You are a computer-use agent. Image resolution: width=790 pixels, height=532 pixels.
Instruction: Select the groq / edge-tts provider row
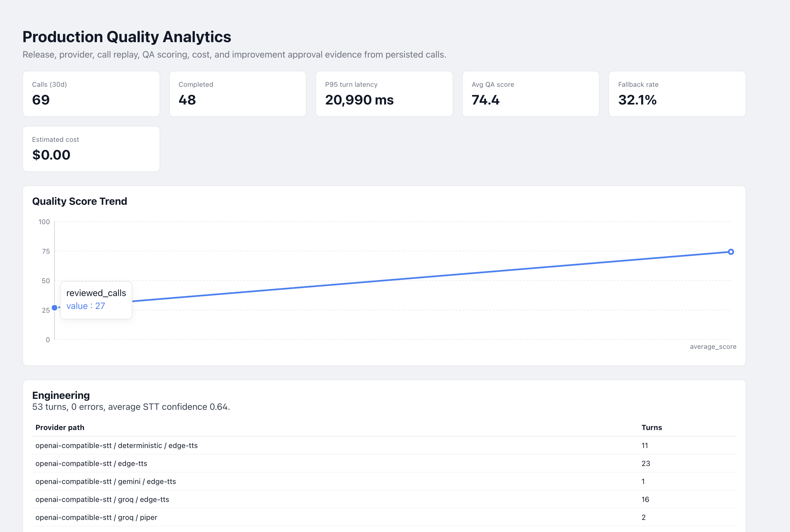tap(384, 499)
